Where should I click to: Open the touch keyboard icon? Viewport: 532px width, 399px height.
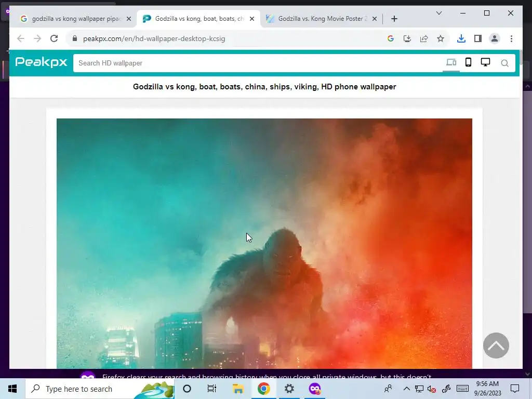[462, 389]
